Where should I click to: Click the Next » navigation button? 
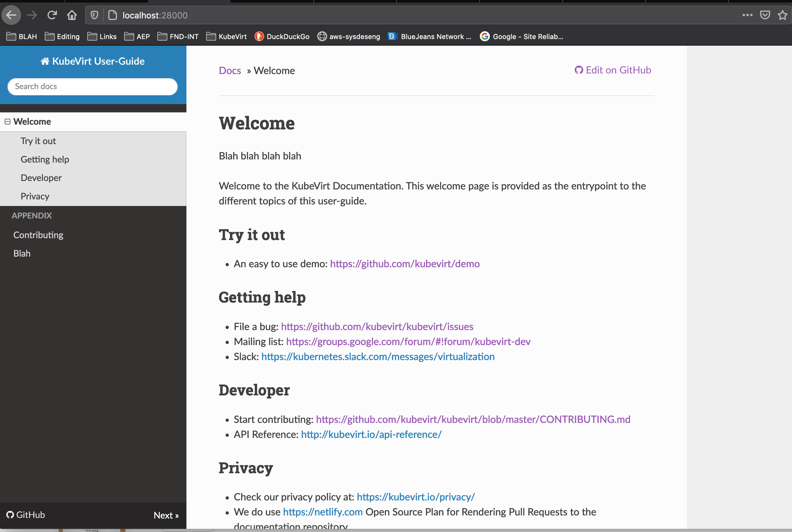click(x=166, y=515)
